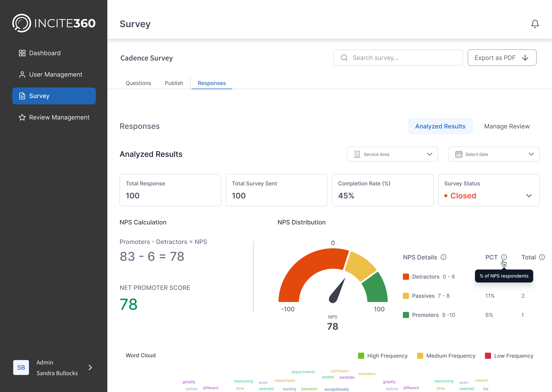Click the search magnifier icon

tap(344, 58)
